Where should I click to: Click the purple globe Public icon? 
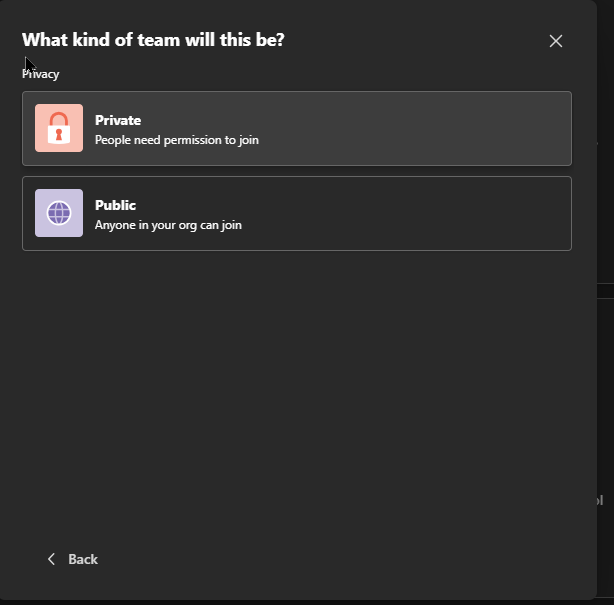pyautogui.click(x=59, y=213)
